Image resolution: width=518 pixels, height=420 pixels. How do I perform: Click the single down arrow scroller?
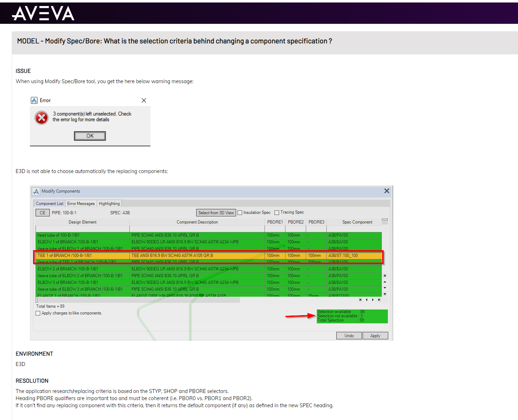click(385, 288)
